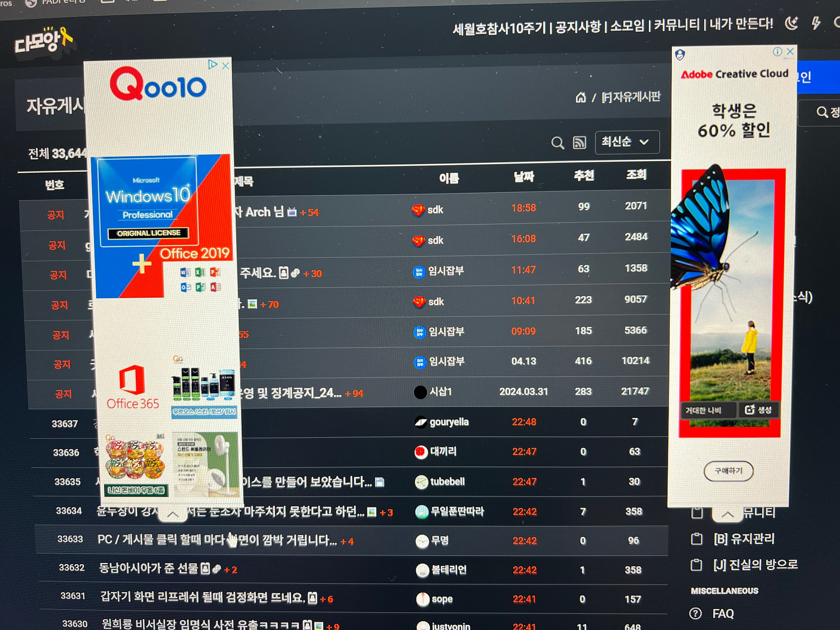Collapse the left ad with chevron-up

[x=173, y=514]
